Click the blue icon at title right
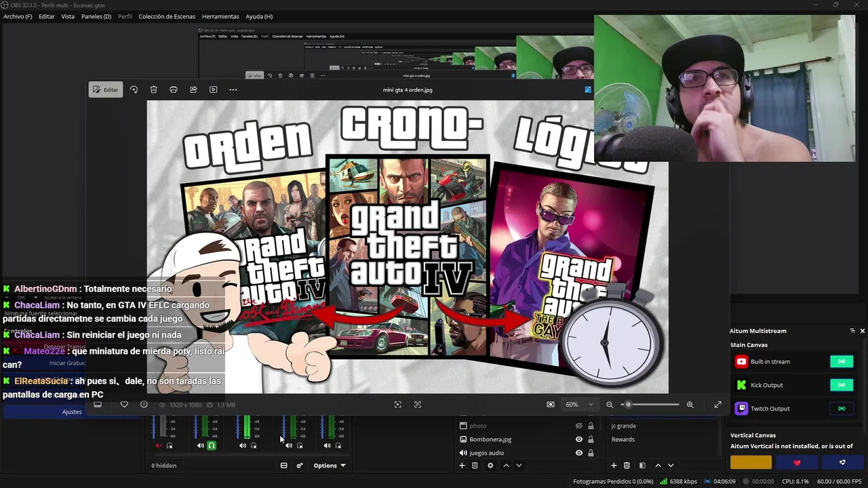This screenshot has width=868, height=488. coord(588,89)
